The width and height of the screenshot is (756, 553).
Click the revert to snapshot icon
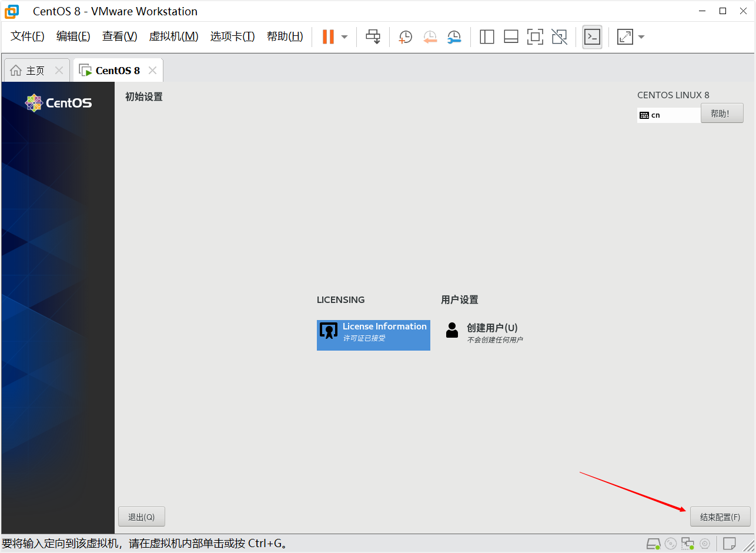point(430,36)
